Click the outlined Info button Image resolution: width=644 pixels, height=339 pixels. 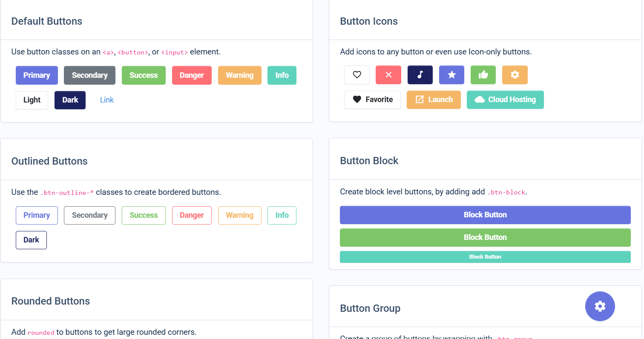[x=282, y=215]
